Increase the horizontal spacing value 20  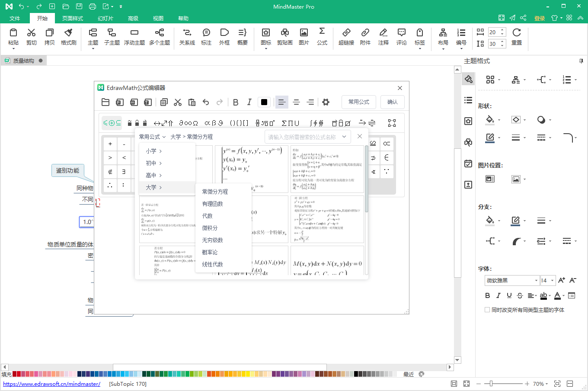(502, 30)
